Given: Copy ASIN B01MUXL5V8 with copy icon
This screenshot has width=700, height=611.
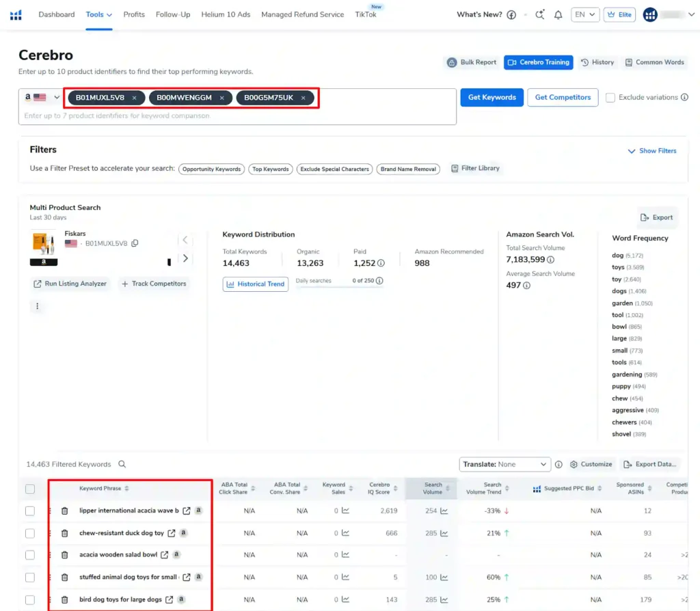Looking at the screenshot, I should pos(135,243).
